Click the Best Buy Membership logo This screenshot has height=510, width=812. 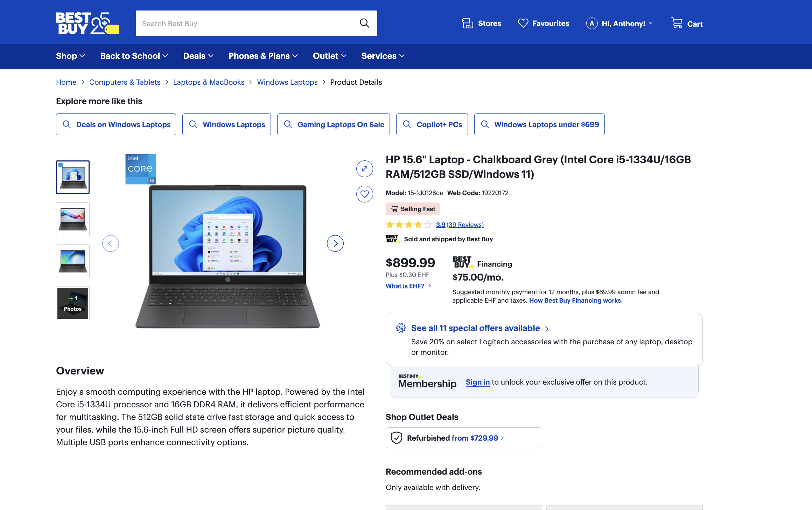[427, 381]
